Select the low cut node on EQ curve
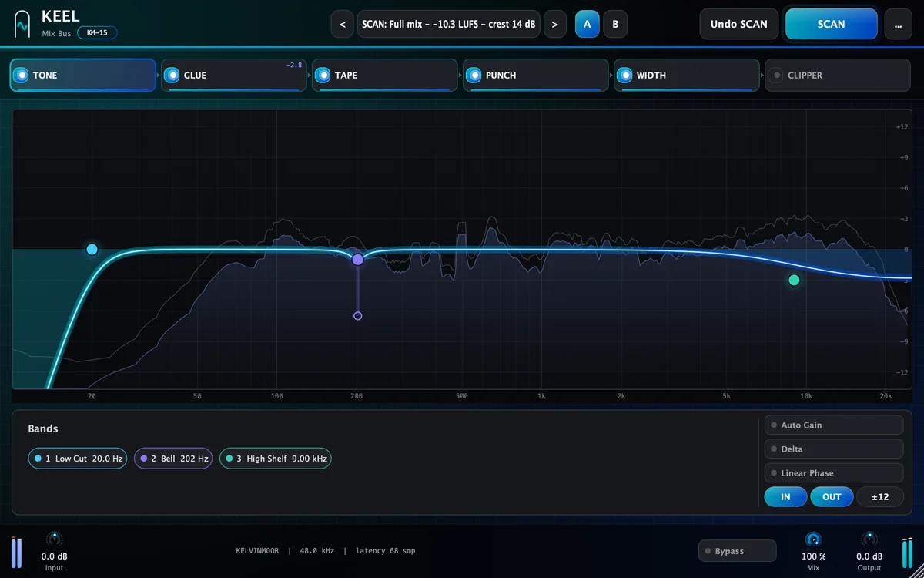This screenshot has height=578, width=924. coord(92,249)
